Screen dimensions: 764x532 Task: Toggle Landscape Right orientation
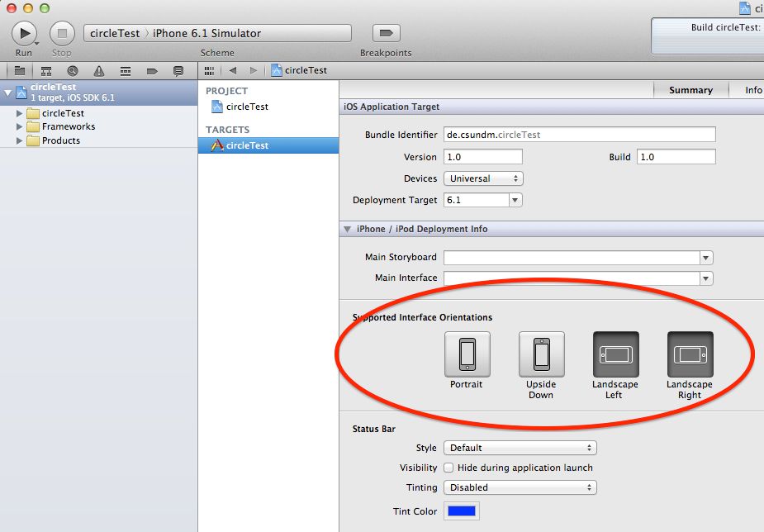click(690, 354)
